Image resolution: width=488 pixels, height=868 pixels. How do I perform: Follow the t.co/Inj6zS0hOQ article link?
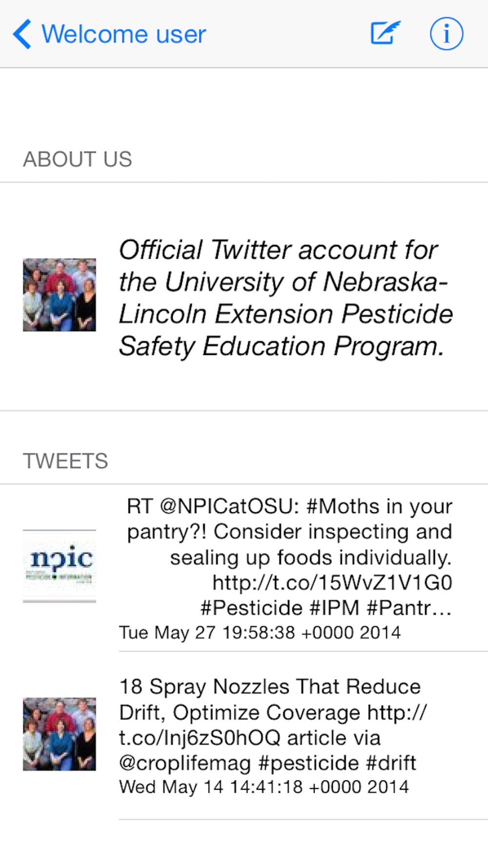point(273,725)
